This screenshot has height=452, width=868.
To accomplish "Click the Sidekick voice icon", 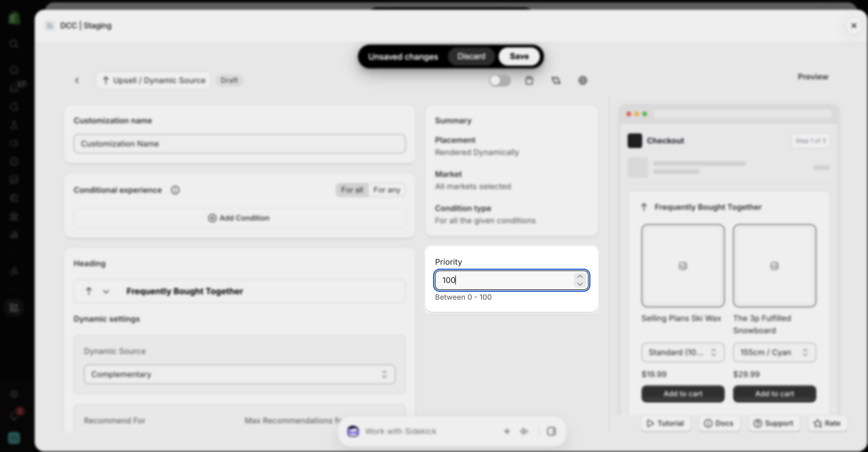I will 524,431.
